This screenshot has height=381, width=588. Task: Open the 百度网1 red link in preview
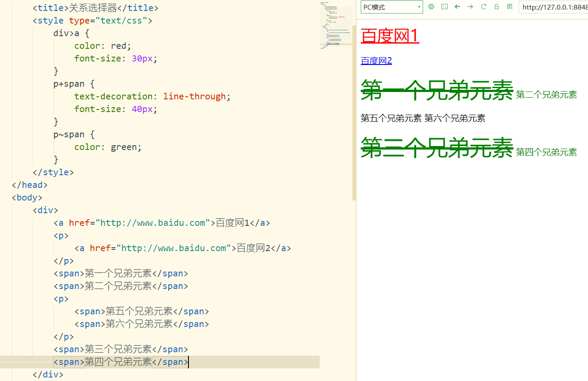390,36
